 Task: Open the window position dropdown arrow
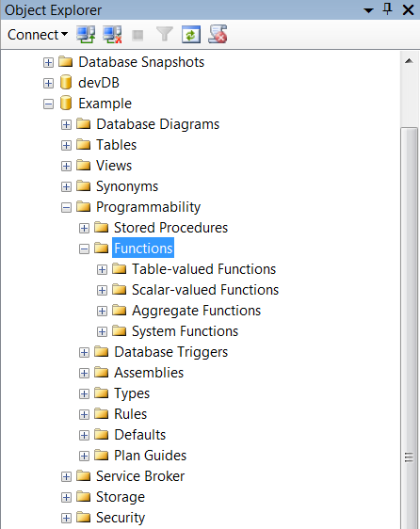[x=369, y=10]
